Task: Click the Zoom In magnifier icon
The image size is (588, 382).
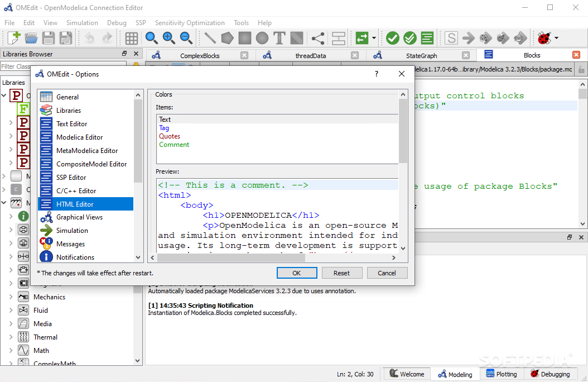Action: [168, 38]
